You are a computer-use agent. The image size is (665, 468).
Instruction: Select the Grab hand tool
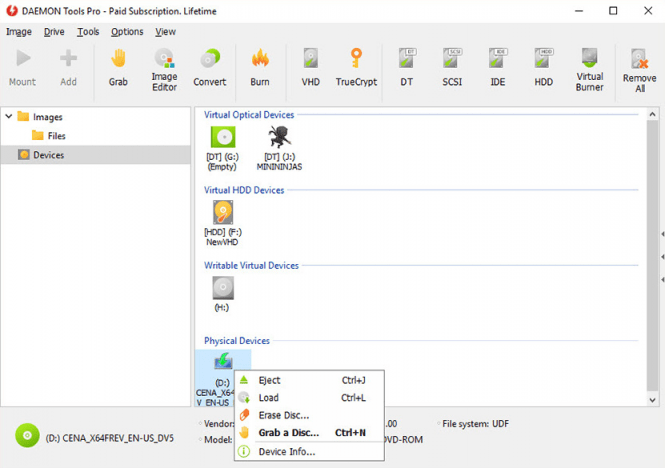[118, 68]
